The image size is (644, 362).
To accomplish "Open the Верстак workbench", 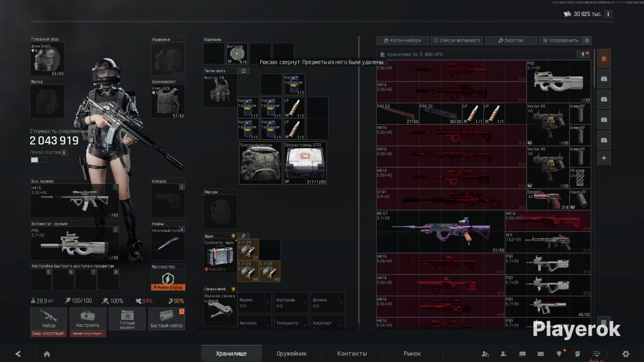I will tap(511, 40).
